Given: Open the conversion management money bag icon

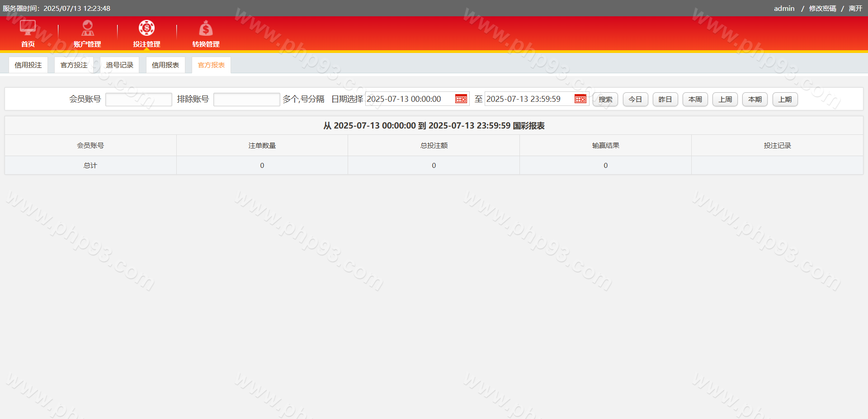Looking at the screenshot, I should pos(206,29).
